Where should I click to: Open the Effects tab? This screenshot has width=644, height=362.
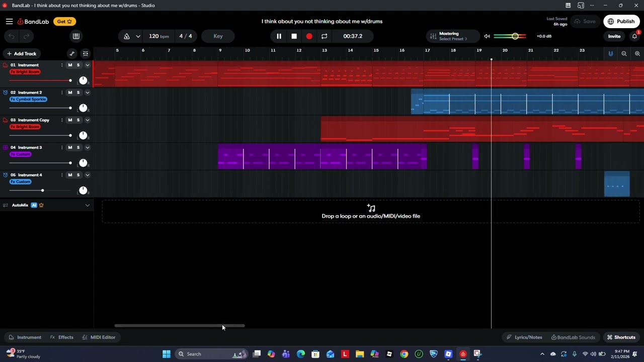click(62, 337)
